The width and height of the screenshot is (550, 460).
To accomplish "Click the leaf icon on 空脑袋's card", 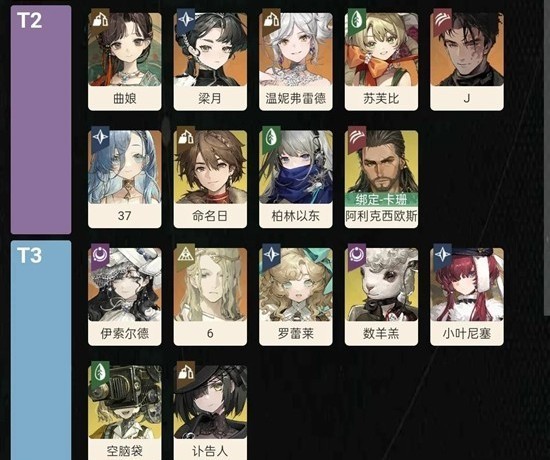I will [100, 373].
